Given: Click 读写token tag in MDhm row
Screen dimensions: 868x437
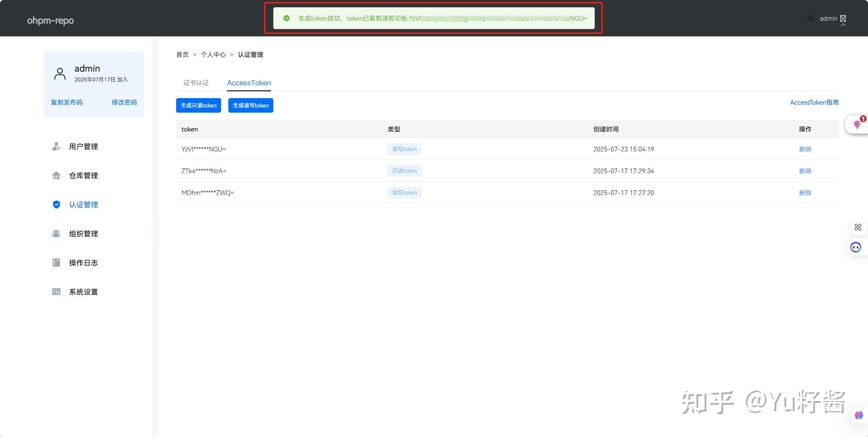Looking at the screenshot, I should [x=404, y=193].
